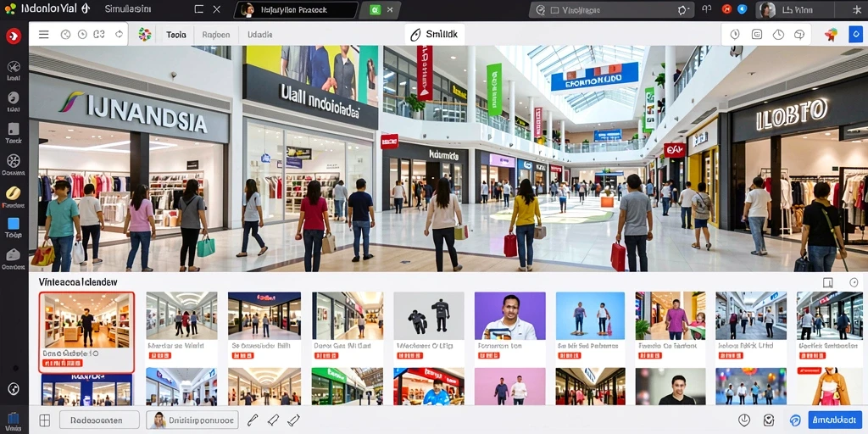Switch to the Tools tab
This screenshot has height=434, width=868.
[176, 34]
